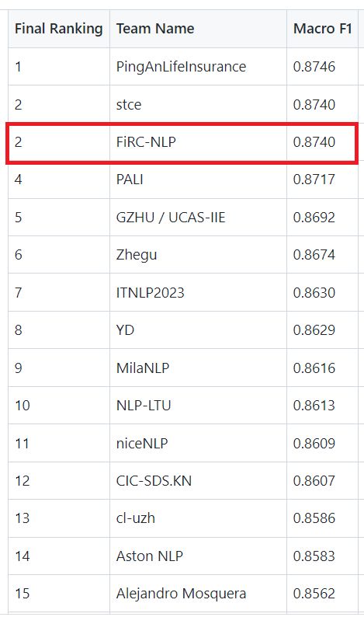Click the GZHU / UCAS-IIE team name

[x=171, y=218]
